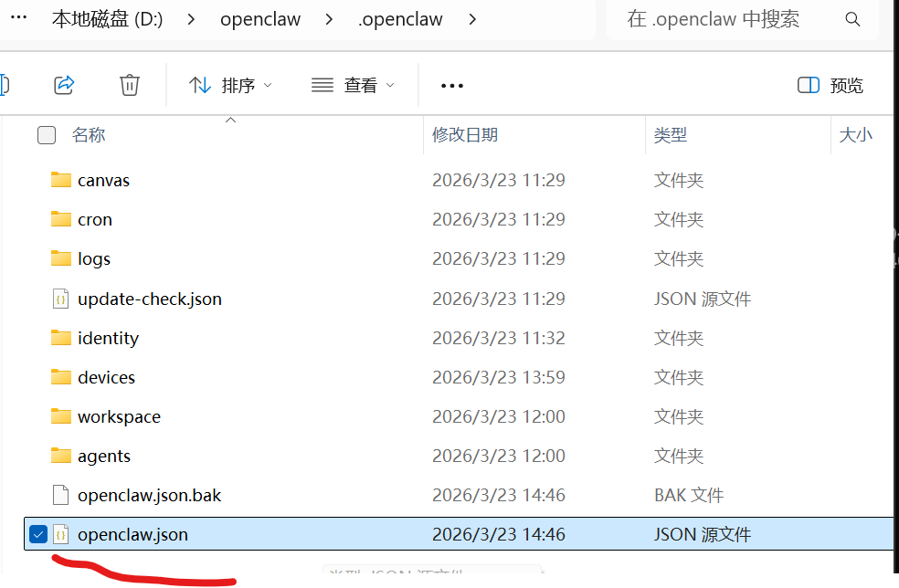
Task: Toggle the Preview (预览) pane button
Action: coord(830,86)
